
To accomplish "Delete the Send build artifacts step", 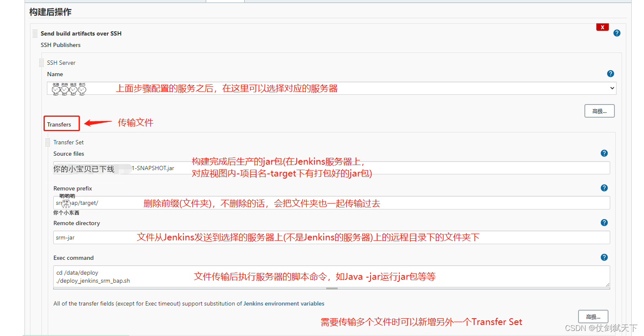I will pos(602,27).
